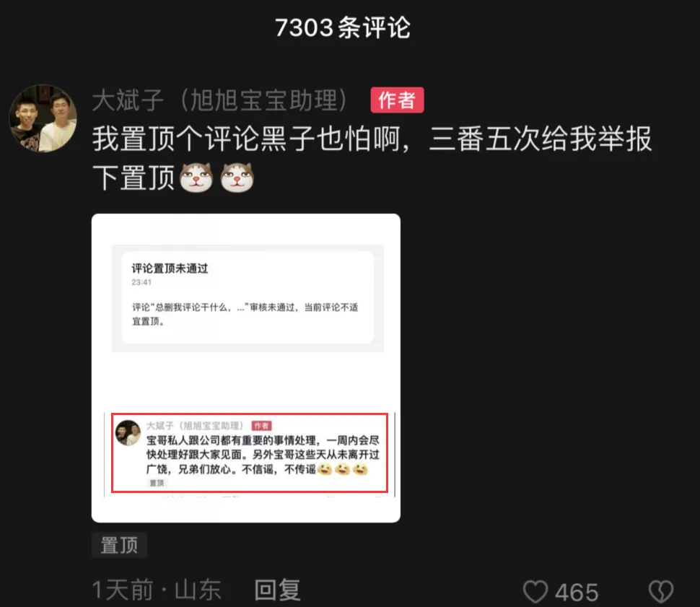
Task: Click the red-outlined pinned comment text
Action: pyautogui.click(x=263, y=455)
